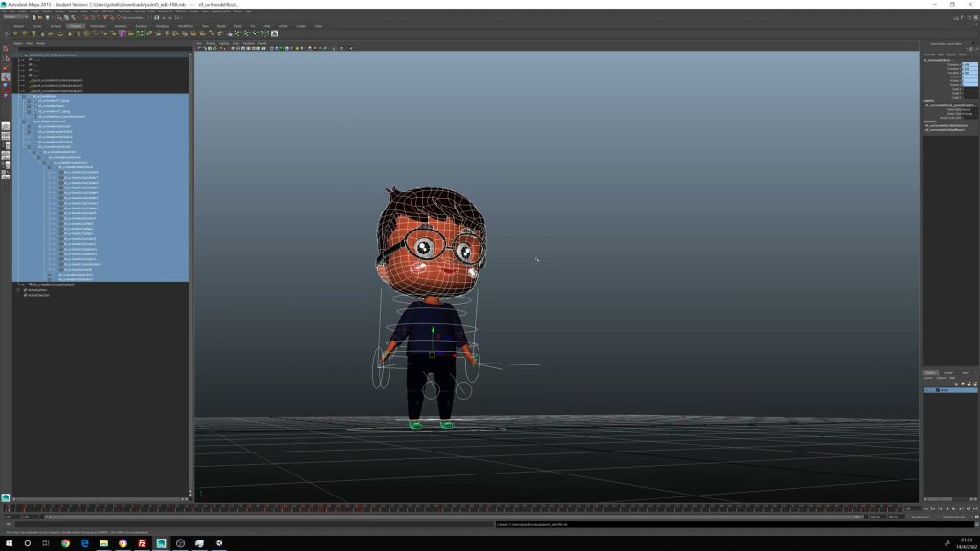Select the Lasso tool in the toolbox
The image size is (980, 551).
(6, 58)
